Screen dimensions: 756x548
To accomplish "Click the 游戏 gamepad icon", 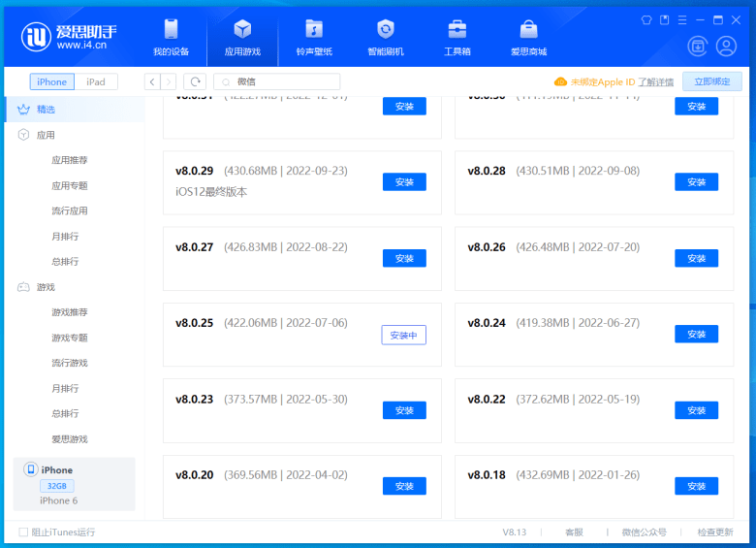I will (23, 287).
